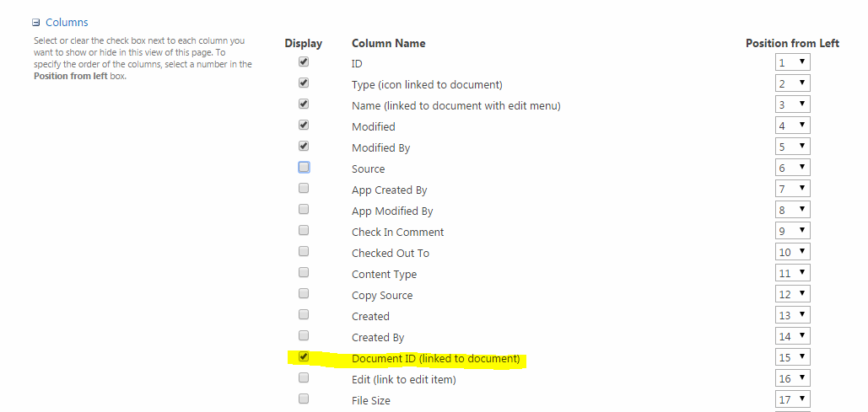Screen dimensions: 868x412
Task: Uncheck Type (icon linked to document) checkbox
Action: 304,83
